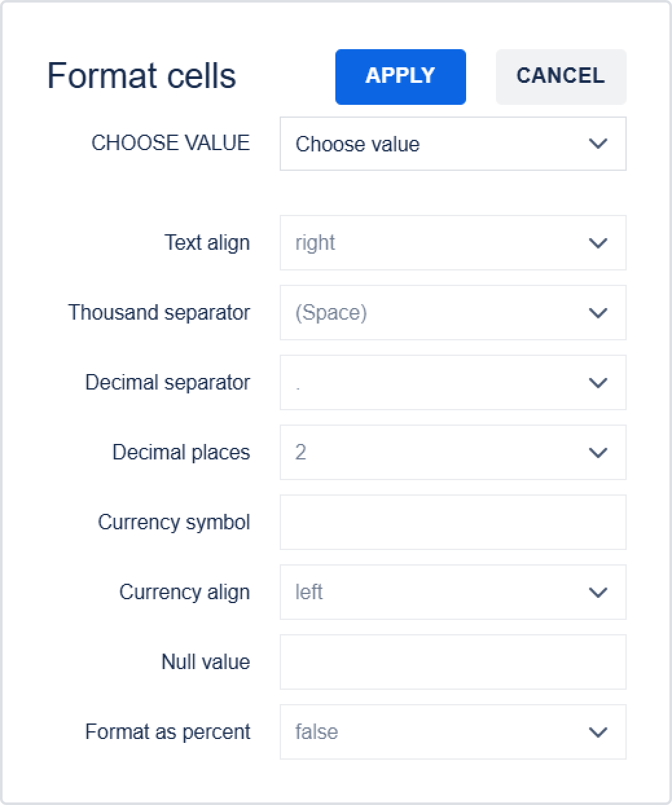
Task: Click the Format as percent chevron arrow
Action: tap(598, 733)
